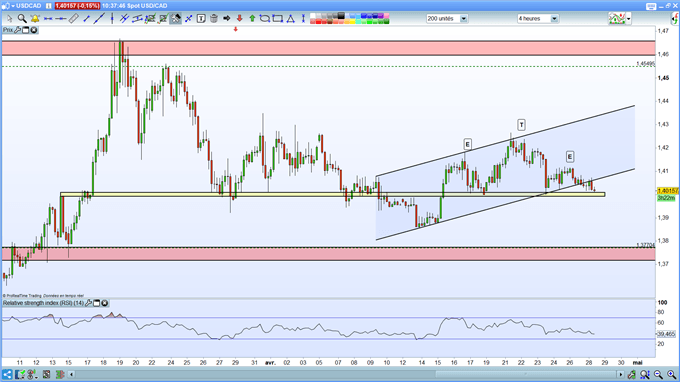The image size is (680, 382).
Task: Select the parallel channel drawing tool
Action: pyautogui.click(x=137, y=19)
